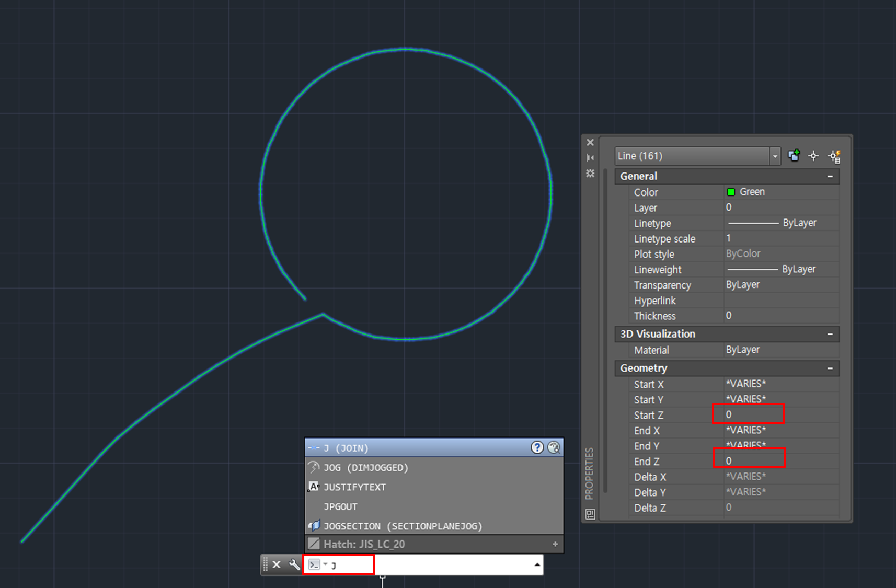The width and height of the screenshot is (896, 588).
Task: Select the Color property label
Action: click(646, 192)
